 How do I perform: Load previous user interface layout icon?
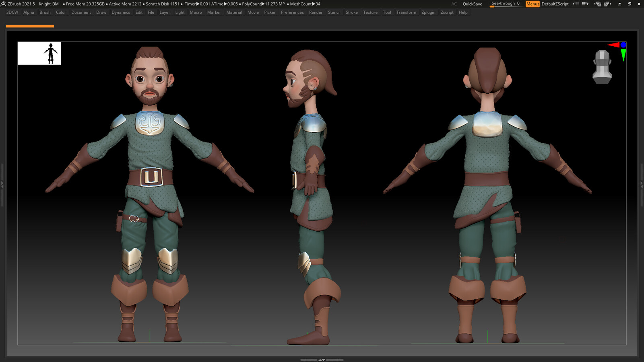[x=598, y=4]
